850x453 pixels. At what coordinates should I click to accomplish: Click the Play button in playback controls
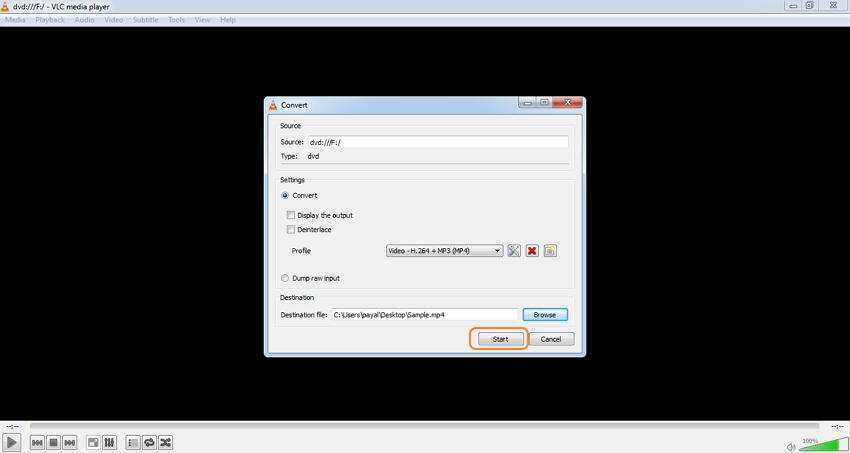pyautogui.click(x=11, y=442)
